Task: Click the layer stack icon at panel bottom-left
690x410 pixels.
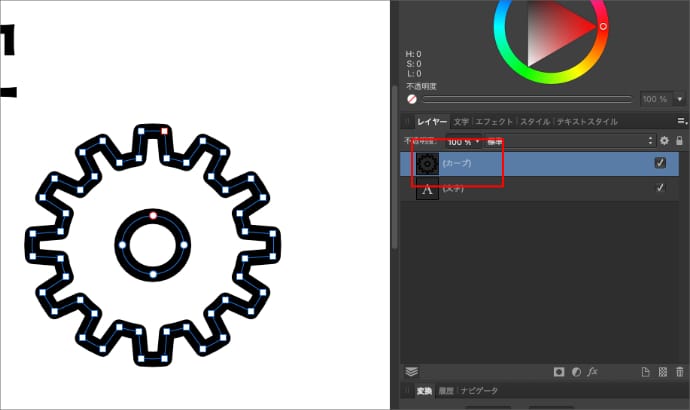Action: (x=411, y=372)
